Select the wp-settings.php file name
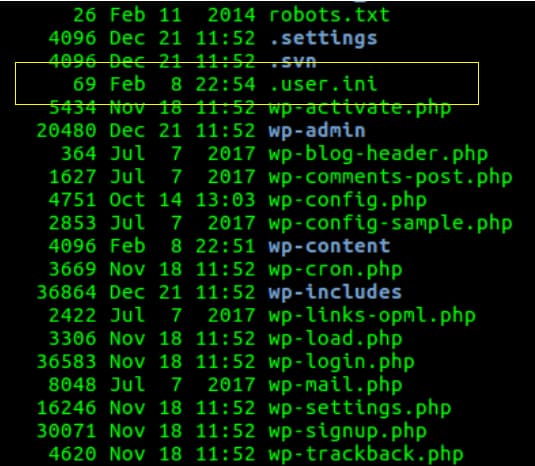The width and height of the screenshot is (535, 466). point(360,408)
